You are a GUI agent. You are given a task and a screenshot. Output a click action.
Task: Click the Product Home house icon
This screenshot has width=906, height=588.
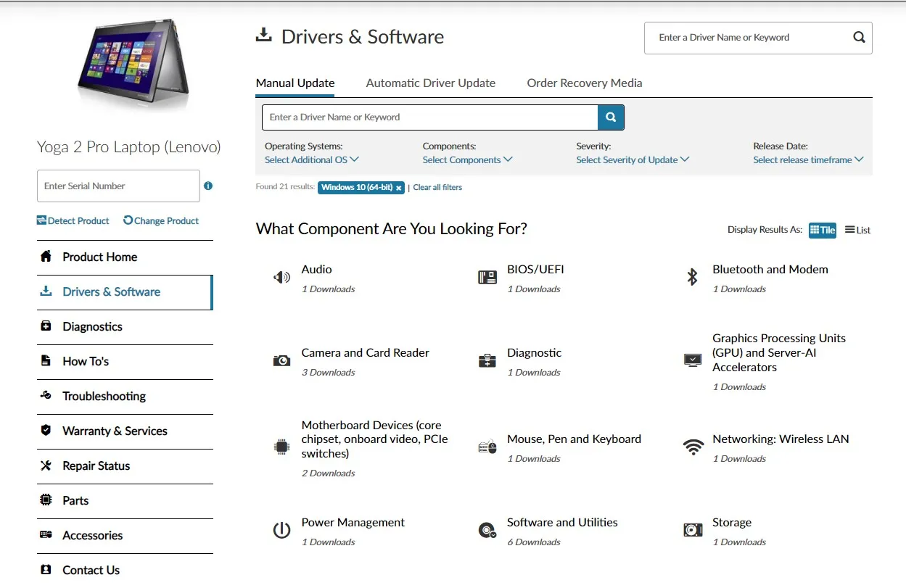tap(46, 257)
